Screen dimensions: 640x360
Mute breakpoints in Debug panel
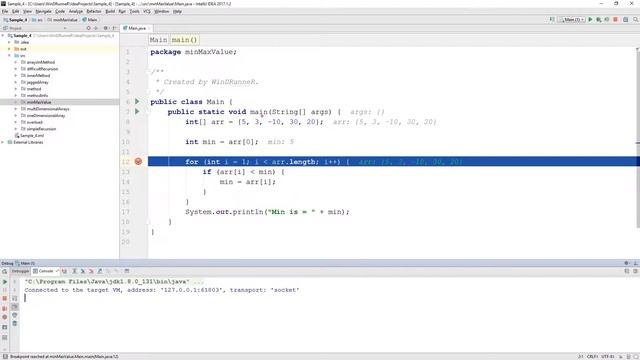(5, 317)
